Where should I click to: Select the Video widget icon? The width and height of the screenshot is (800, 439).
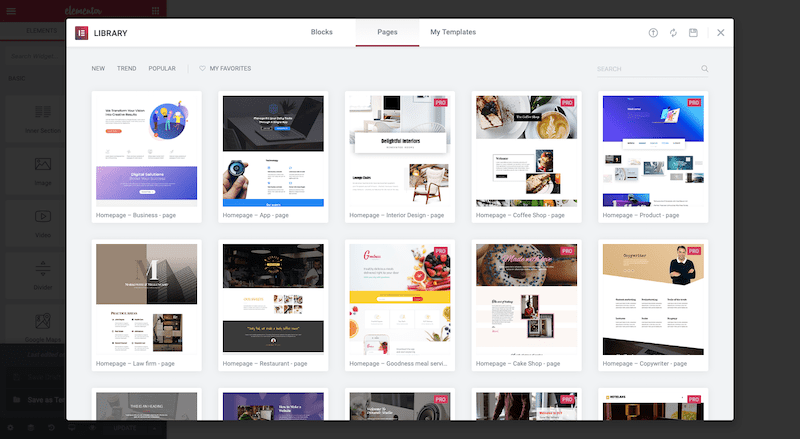pyautogui.click(x=43, y=216)
